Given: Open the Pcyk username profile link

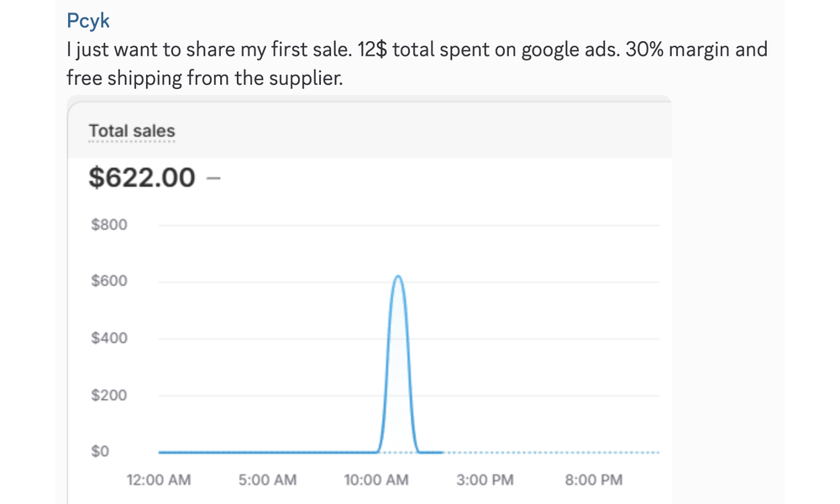Looking at the screenshot, I should [x=88, y=21].
